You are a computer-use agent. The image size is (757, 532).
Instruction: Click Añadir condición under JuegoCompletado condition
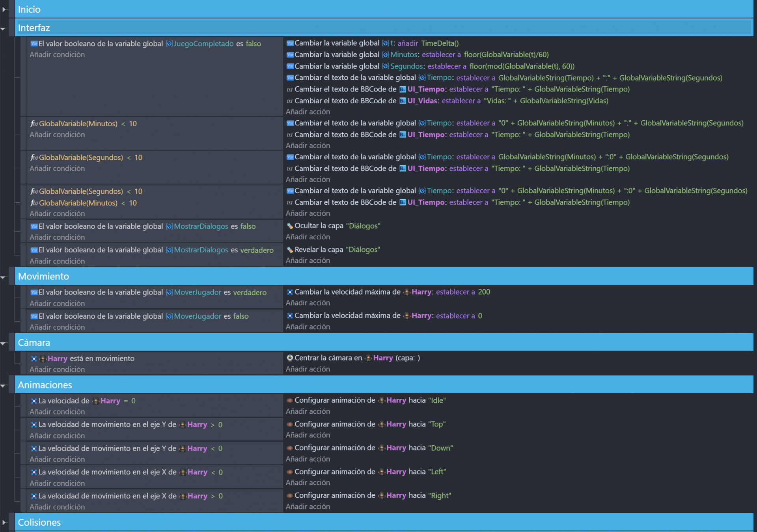[x=57, y=55]
